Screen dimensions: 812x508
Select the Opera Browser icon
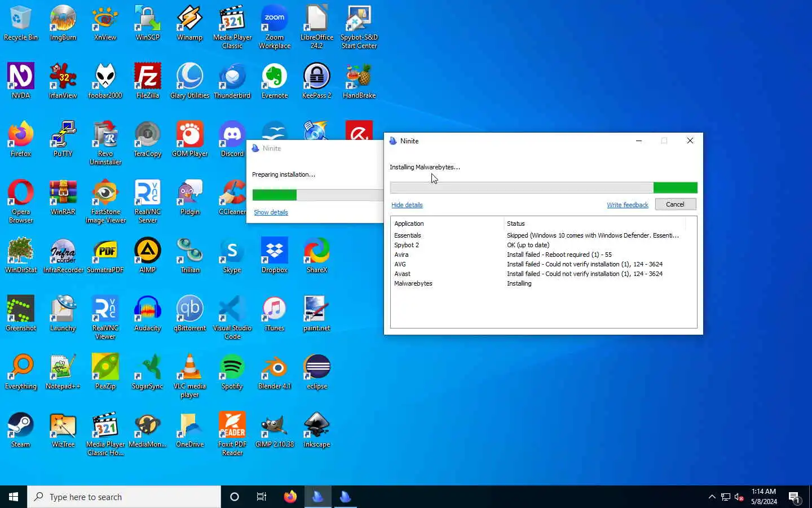[20, 202]
